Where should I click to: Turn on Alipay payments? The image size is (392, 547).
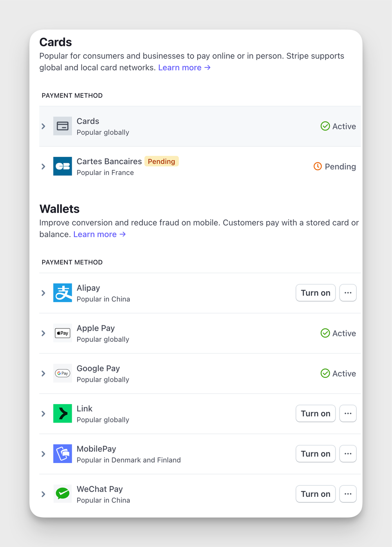click(315, 293)
